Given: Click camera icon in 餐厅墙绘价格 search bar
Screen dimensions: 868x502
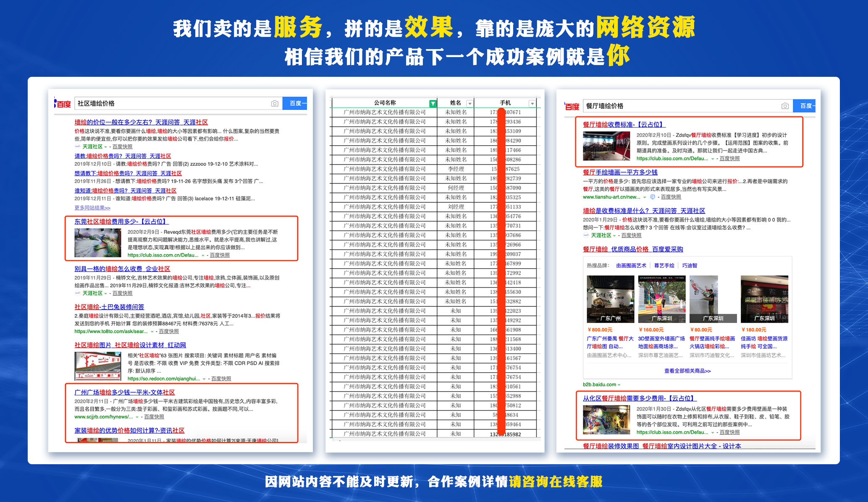Looking at the screenshot, I should [784, 106].
